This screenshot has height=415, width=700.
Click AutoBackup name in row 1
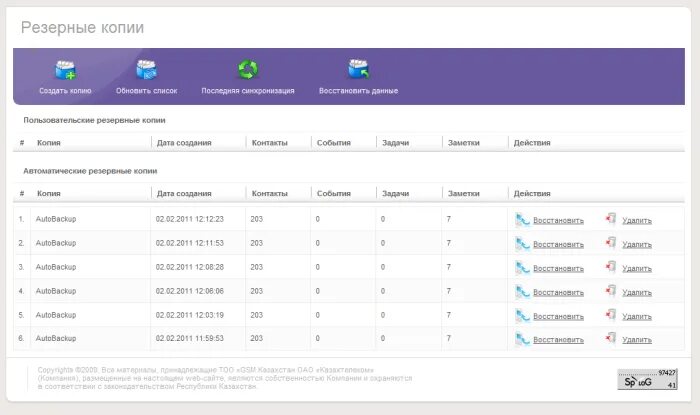click(56, 219)
